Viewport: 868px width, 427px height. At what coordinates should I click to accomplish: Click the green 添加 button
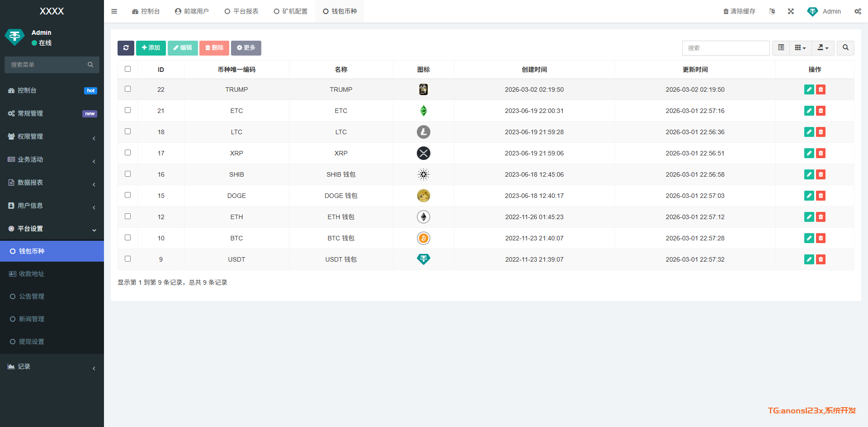[151, 48]
